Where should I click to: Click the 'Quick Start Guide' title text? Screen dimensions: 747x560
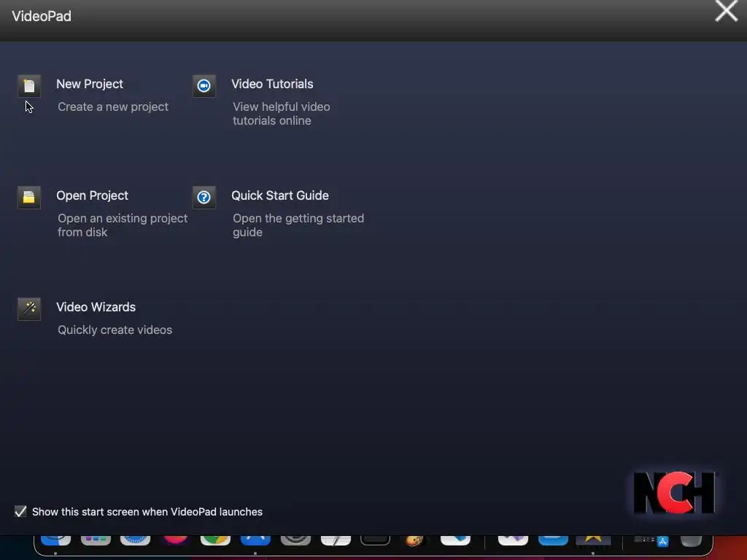[280, 195]
